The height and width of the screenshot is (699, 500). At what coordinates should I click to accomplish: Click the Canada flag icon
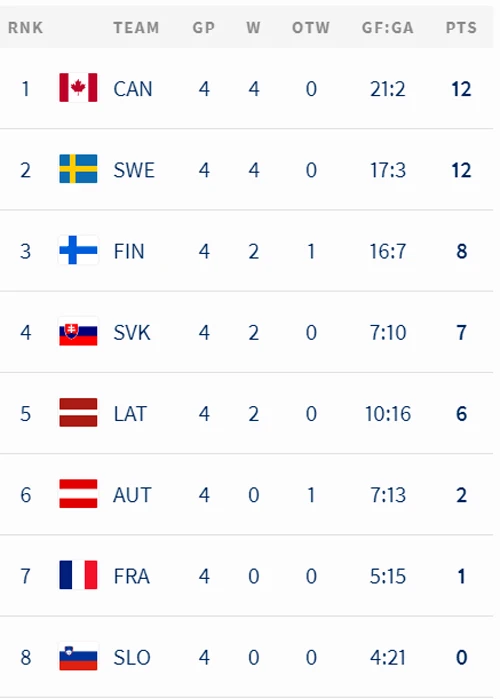(78, 87)
